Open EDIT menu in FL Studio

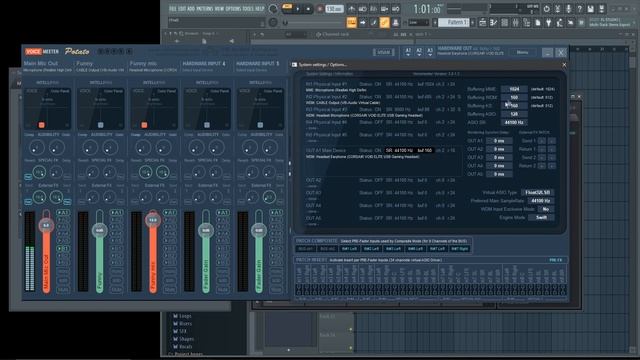click(x=182, y=9)
